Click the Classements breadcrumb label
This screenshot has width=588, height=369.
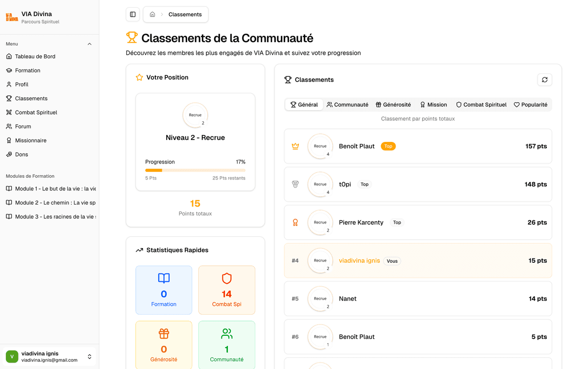(x=185, y=14)
